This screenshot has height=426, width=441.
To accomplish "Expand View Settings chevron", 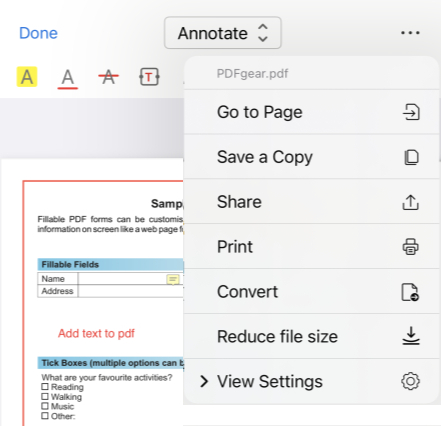I will 204,381.
